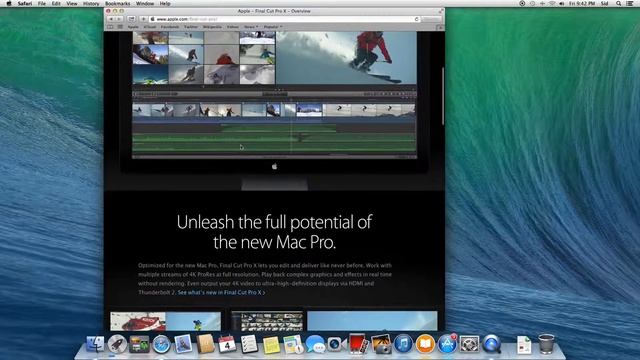Open the Yahoo bookmark

(x=233, y=27)
